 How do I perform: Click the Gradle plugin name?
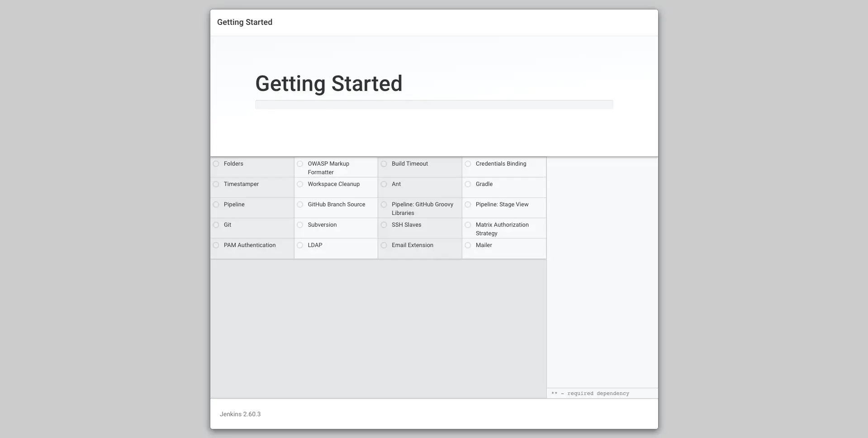pyautogui.click(x=484, y=184)
